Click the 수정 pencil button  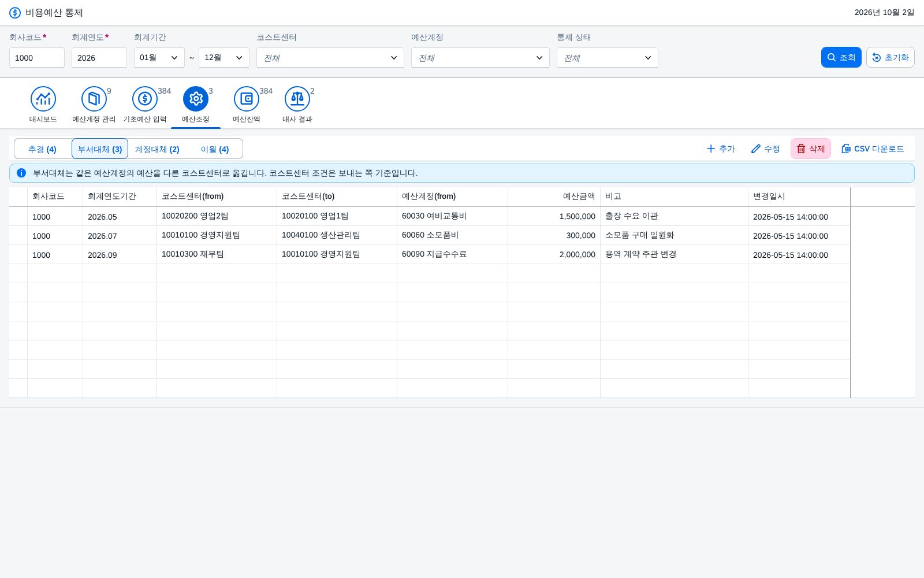[x=765, y=149]
